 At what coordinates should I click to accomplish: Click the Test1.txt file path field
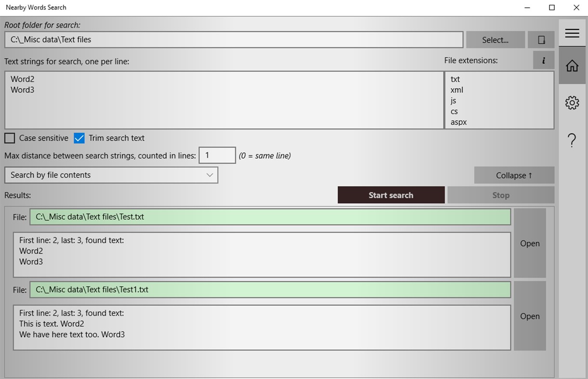(270, 290)
